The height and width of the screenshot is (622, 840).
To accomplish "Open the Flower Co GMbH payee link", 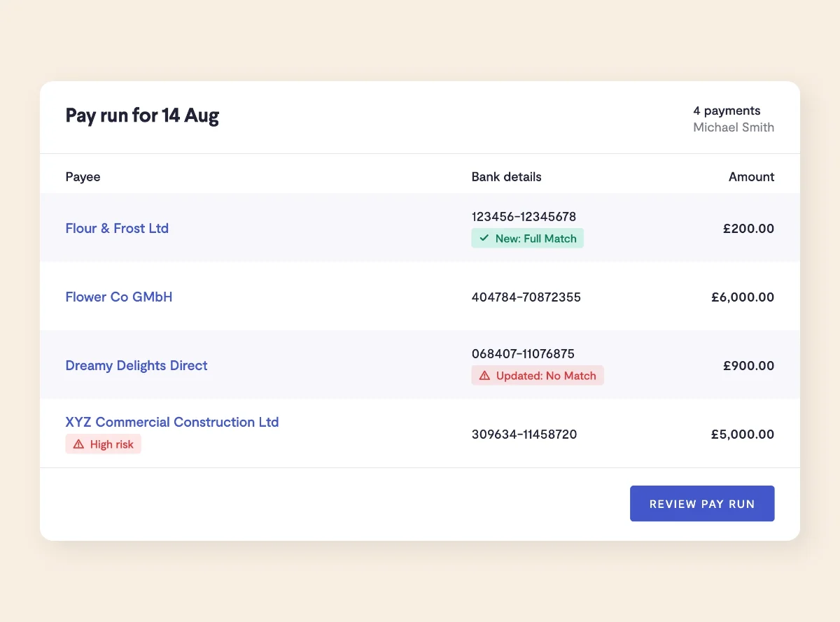I will tap(119, 297).
